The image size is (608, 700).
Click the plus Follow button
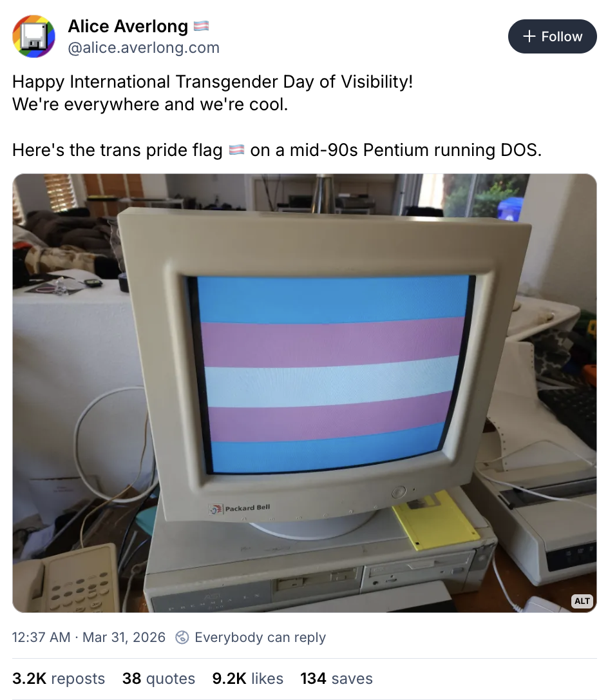click(x=552, y=37)
